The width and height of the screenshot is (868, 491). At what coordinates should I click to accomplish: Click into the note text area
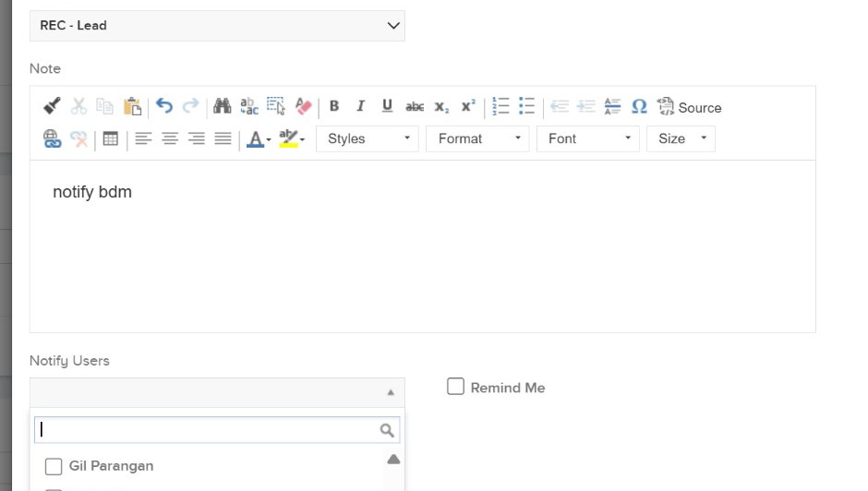coord(422,246)
